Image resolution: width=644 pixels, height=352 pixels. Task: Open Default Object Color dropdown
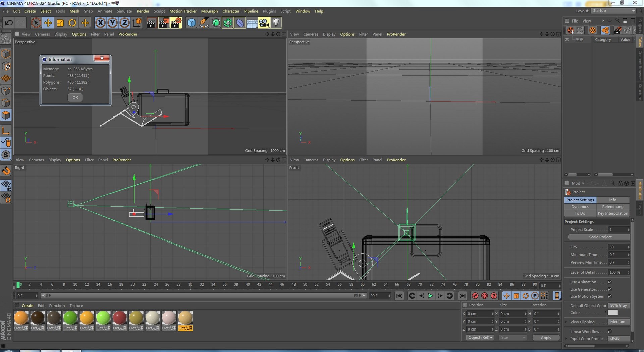[x=619, y=306]
